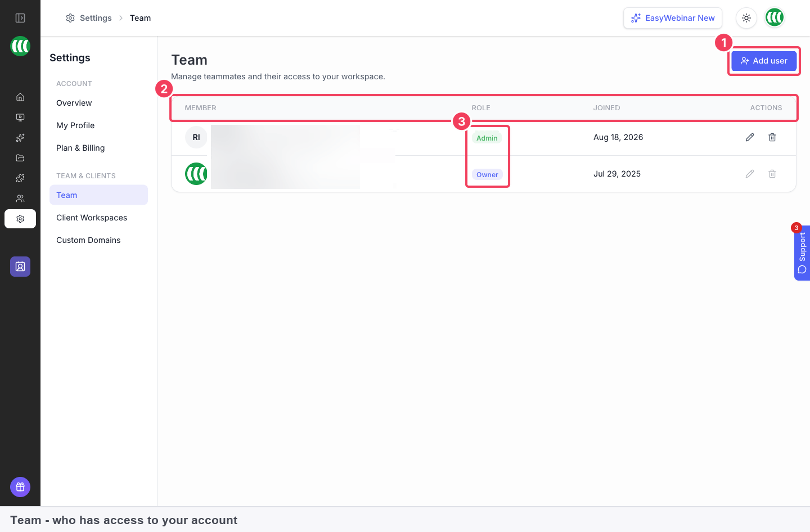
Task: Delete the Admin member row
Action: coord(772,137)
